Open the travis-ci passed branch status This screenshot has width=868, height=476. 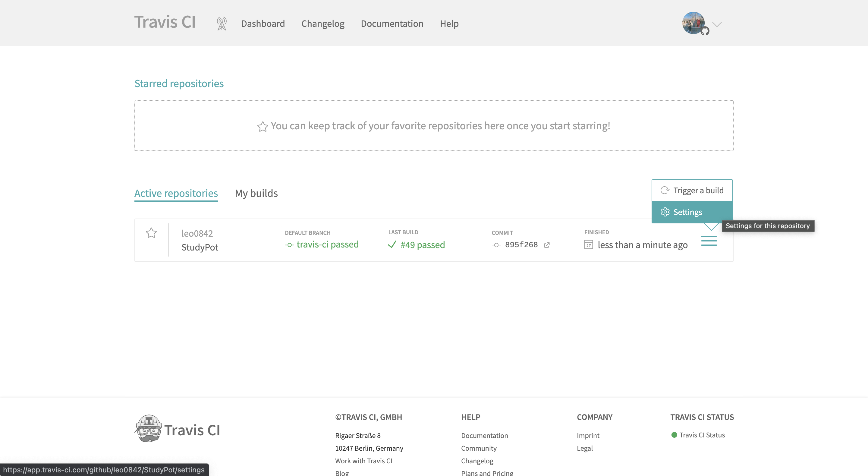(328, 244)
